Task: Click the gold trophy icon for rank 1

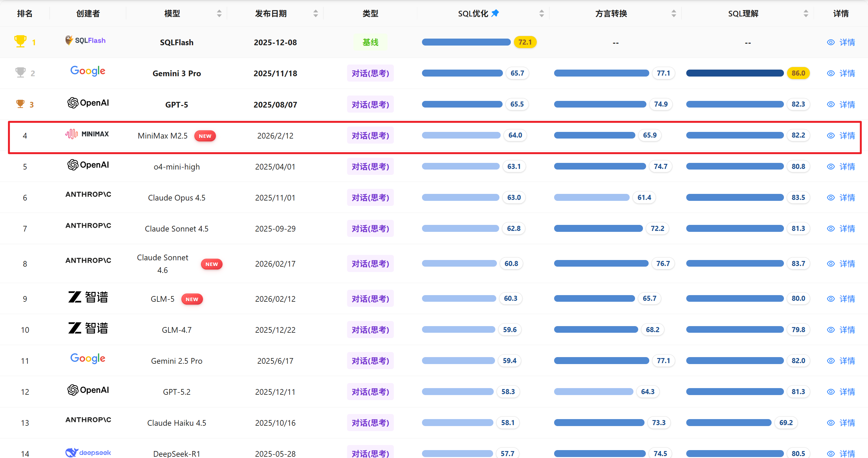Action: click(20, 41)
